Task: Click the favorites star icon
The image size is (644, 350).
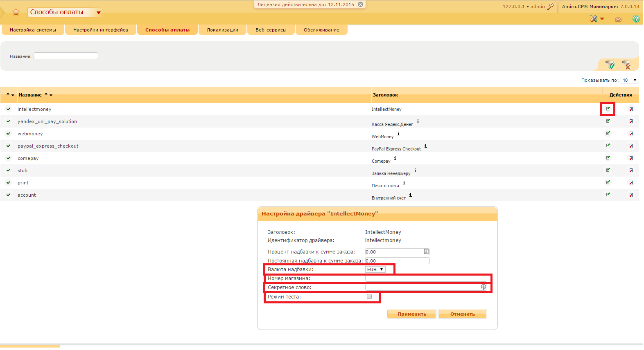Action: (16, 12)
